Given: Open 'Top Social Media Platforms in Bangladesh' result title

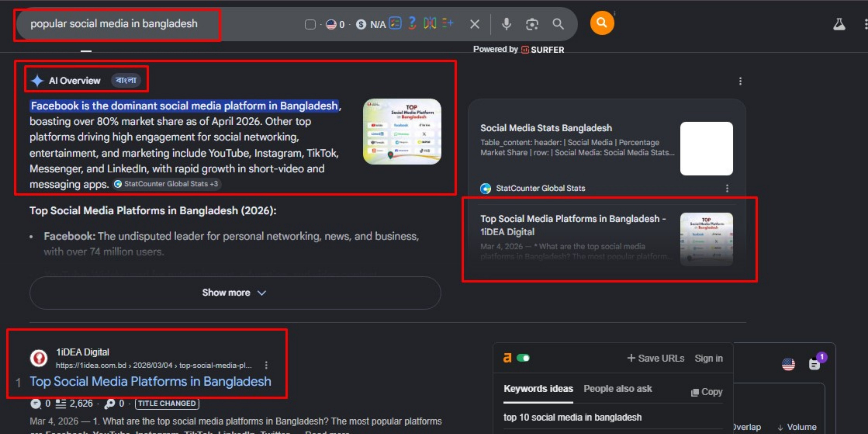Looking at the screenshot, I should click(150, 381).
